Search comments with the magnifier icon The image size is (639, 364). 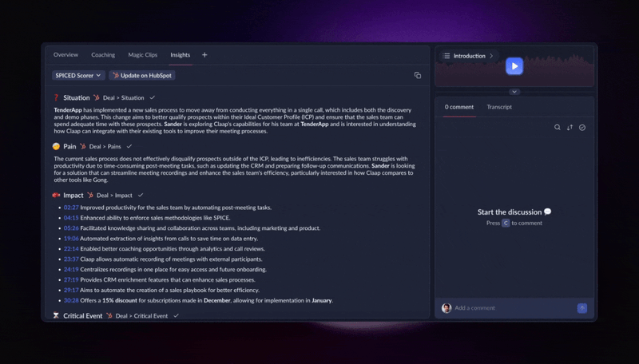[557, 128]
